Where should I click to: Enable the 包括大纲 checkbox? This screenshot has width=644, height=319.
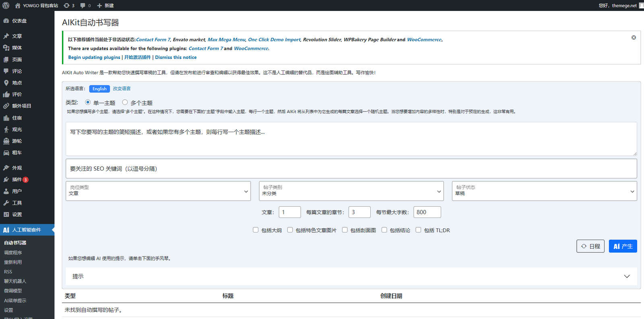coord(256,230)
